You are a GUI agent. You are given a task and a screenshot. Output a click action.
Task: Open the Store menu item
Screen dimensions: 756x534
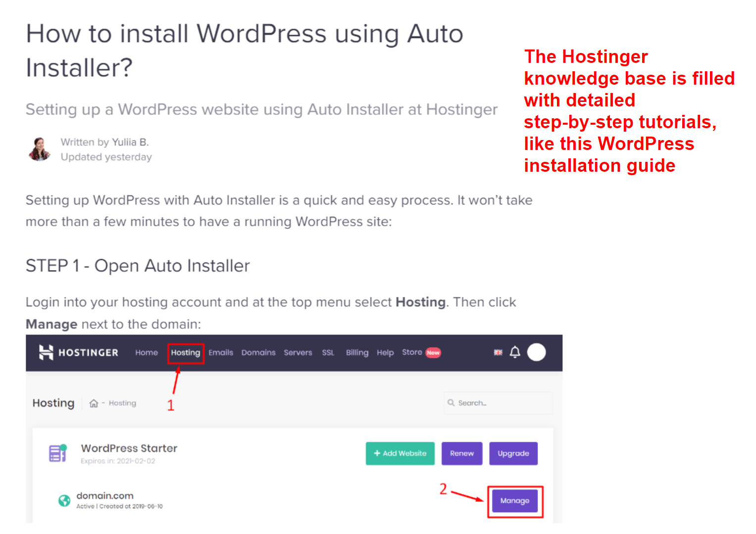click(x=412, y=352)
